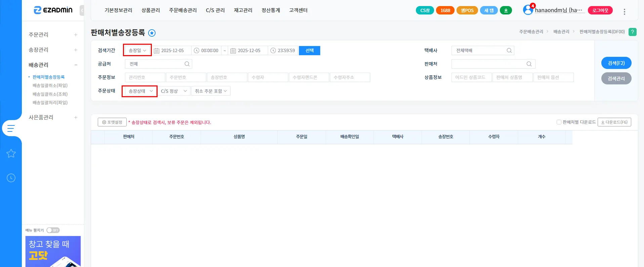
Task: Click the end time clock icon
Action: tap(273, 50)
